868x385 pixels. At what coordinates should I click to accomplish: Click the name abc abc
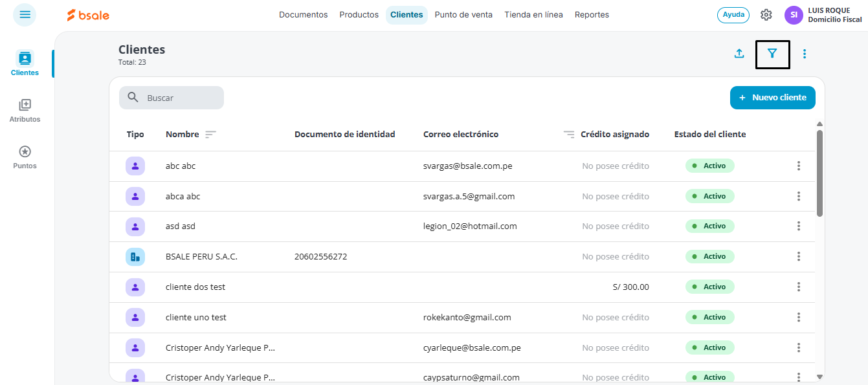pos(181,166)
